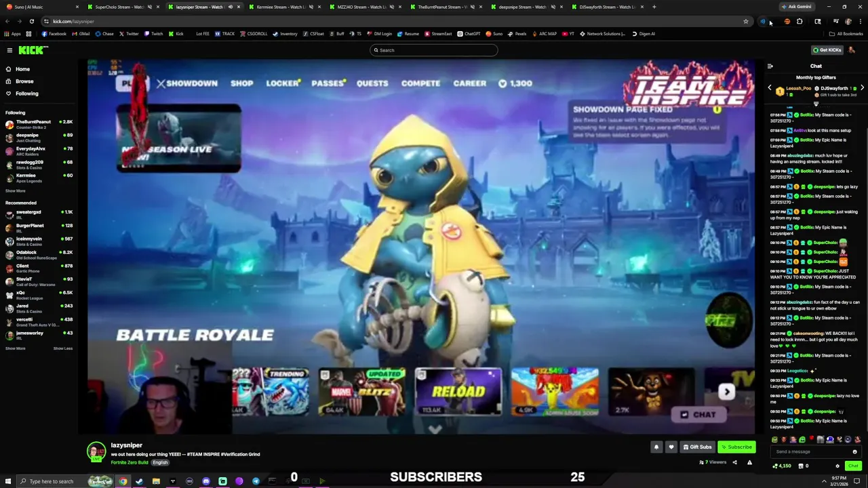Open TheBurntPeanut followed channel
Screen dimensions: 868x488
pyautogui.click(x=39, y=124)
